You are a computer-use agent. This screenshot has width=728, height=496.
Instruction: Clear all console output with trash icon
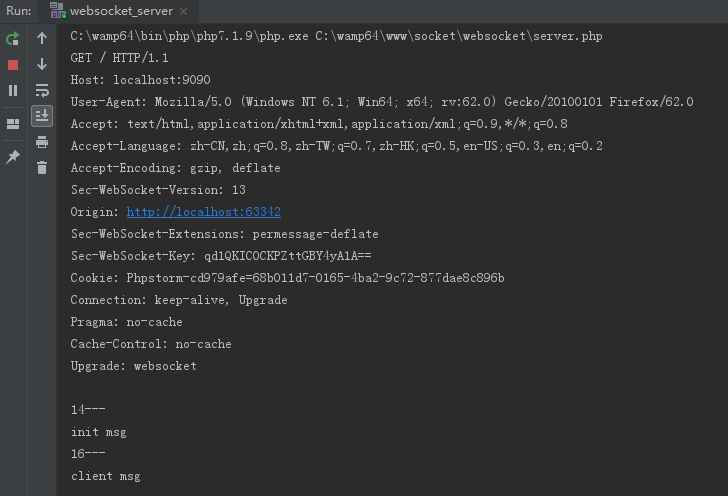[x=42, y=168]
